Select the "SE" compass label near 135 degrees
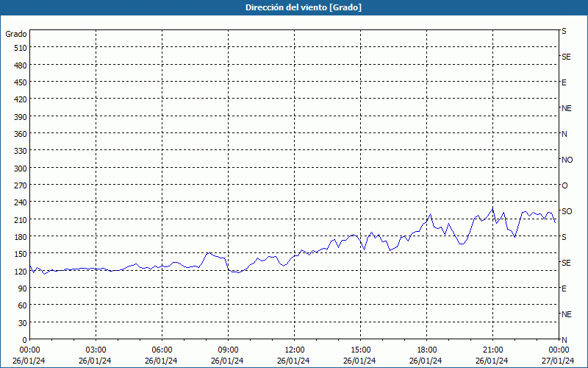Screen dimensions: 588x368 click(566, 263)
